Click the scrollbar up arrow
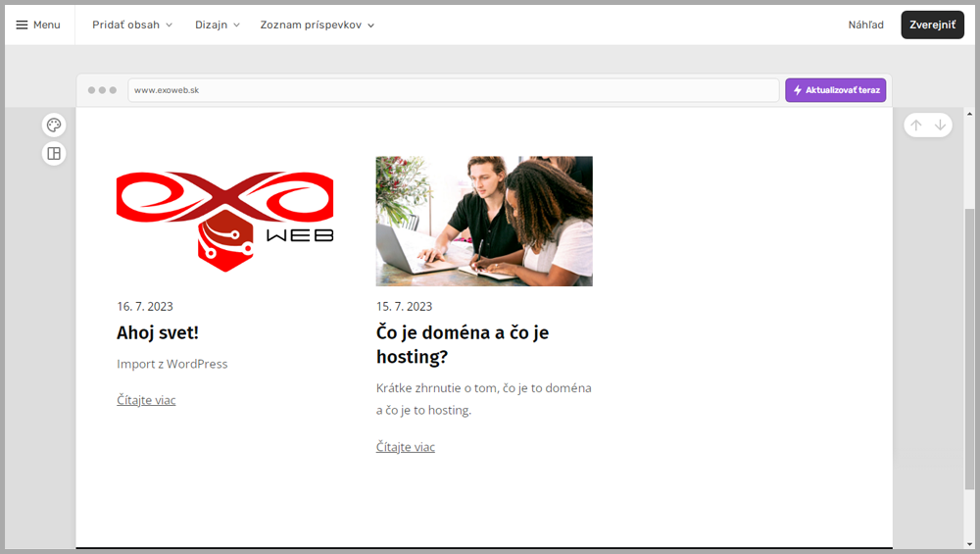 969,114
